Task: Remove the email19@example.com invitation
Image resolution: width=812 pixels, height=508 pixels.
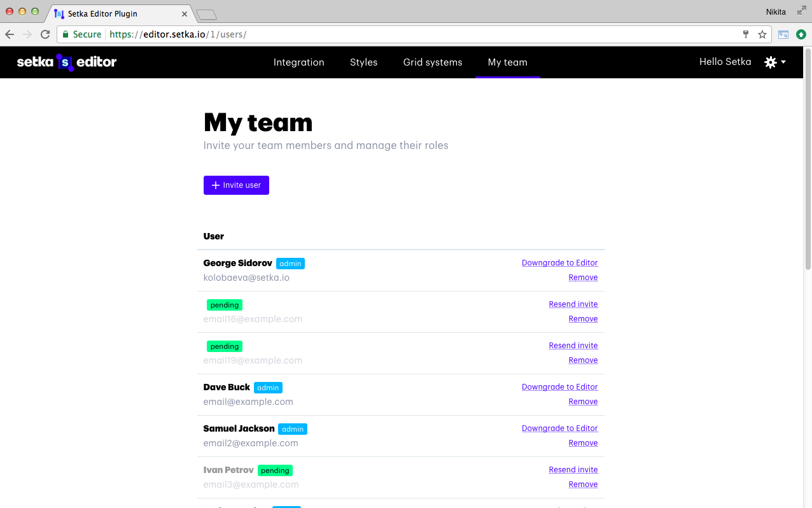Action: click(x=584, y=360)
